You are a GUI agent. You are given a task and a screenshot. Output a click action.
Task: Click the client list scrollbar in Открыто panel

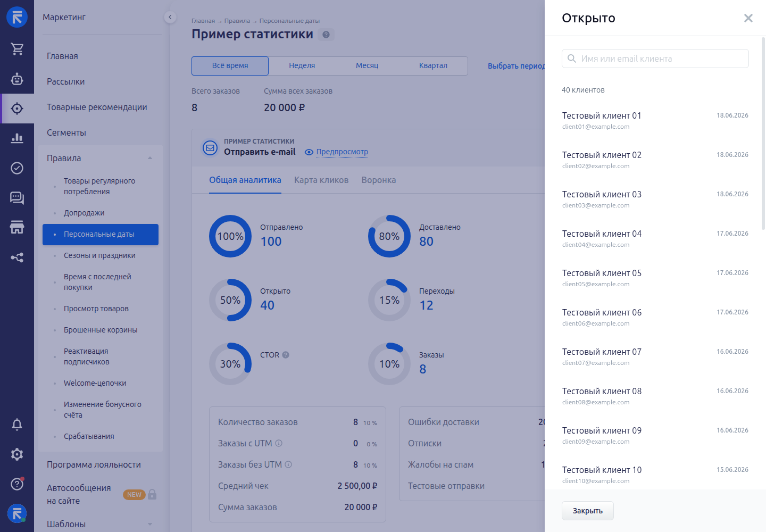[763, 133]
